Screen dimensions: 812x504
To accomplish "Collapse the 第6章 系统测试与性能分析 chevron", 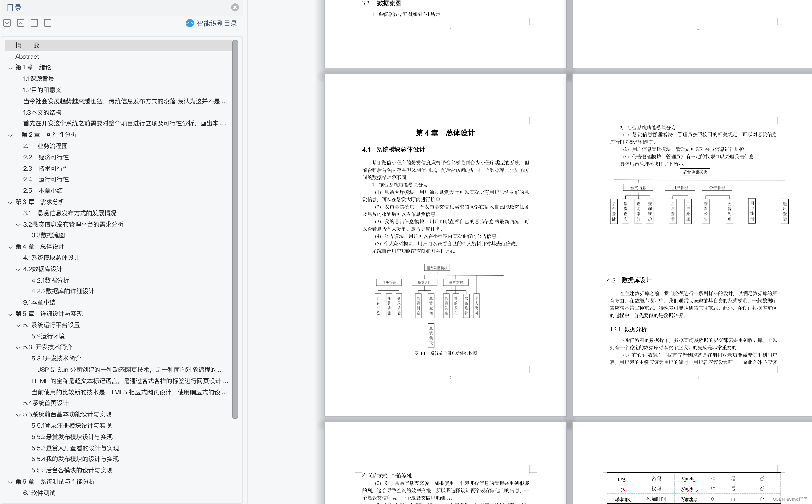I will pos(10,482).
